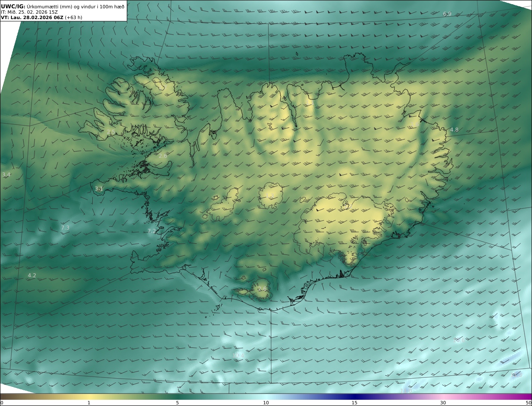Click the 0 tick on the colour scale
Viewport: 532px width, 406px height.
pyautogui.click(x=2, y=403)
